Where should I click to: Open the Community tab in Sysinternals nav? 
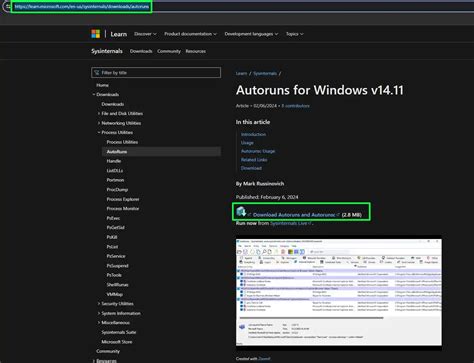tap(169, 51)
